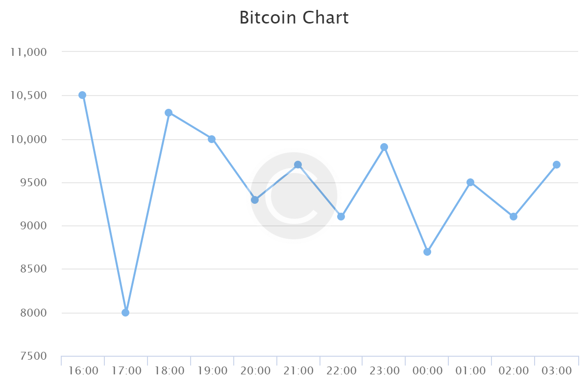Click the 16:00 x-axis label
The image size is (588, 392).
point(83,370)
